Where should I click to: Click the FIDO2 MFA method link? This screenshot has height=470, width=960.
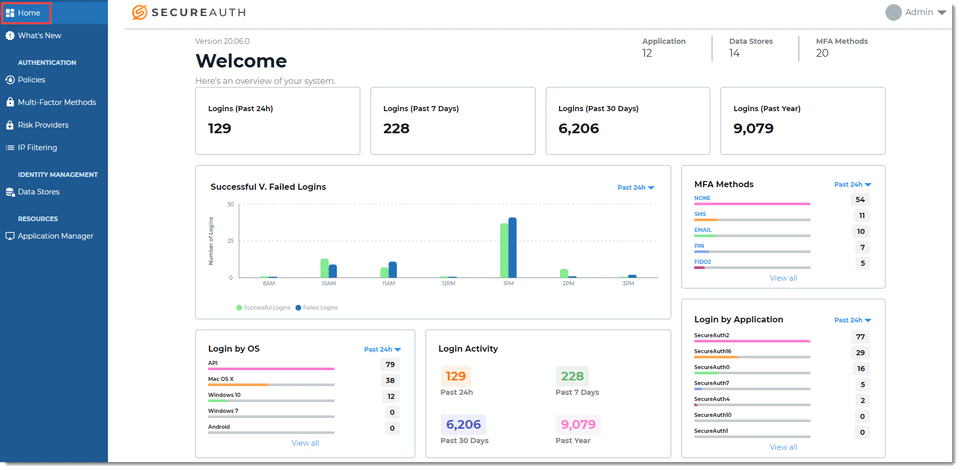(x=702, y=262)
